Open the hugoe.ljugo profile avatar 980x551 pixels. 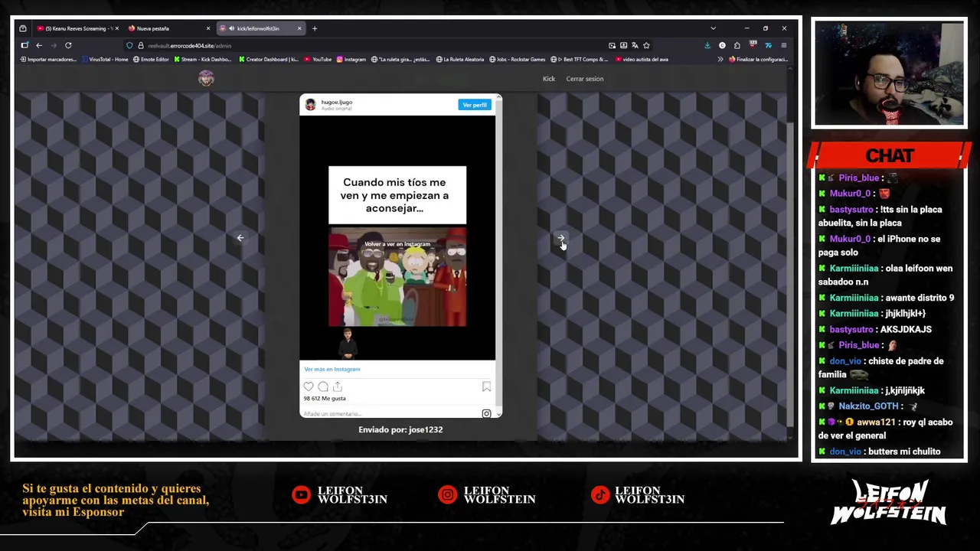310,105
